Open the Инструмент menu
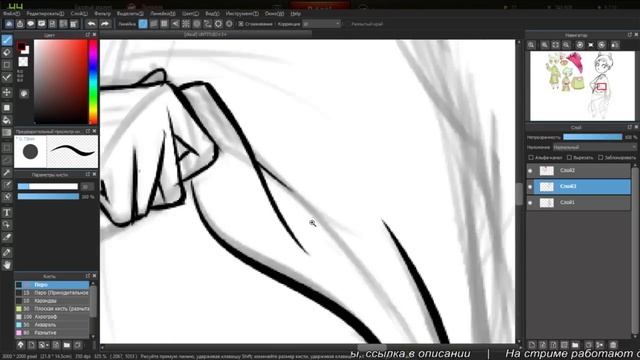Viewport: 640px width, 360px height. pyautogui.click(x=242, y=13)
